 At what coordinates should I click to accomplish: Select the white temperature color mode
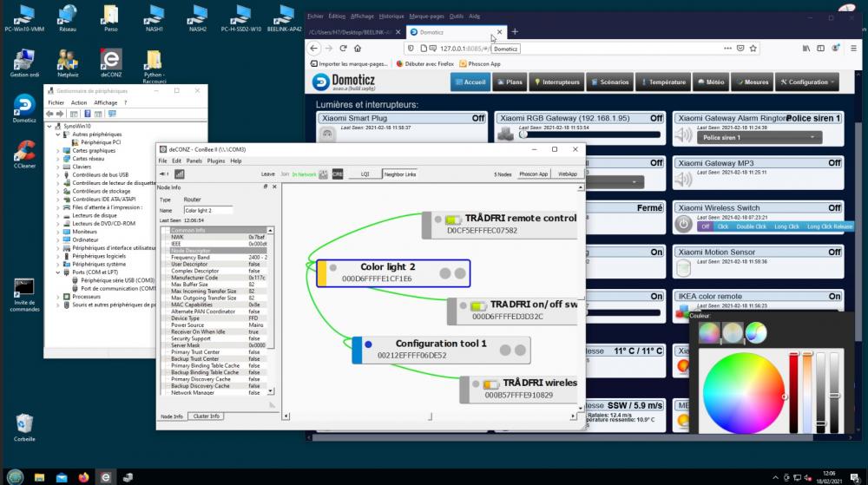tap(733, 333)
